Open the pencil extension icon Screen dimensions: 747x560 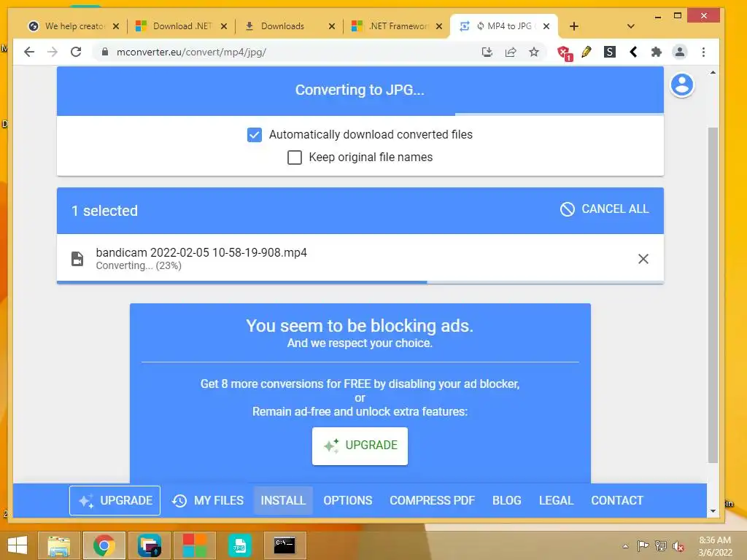coord(587,52)
